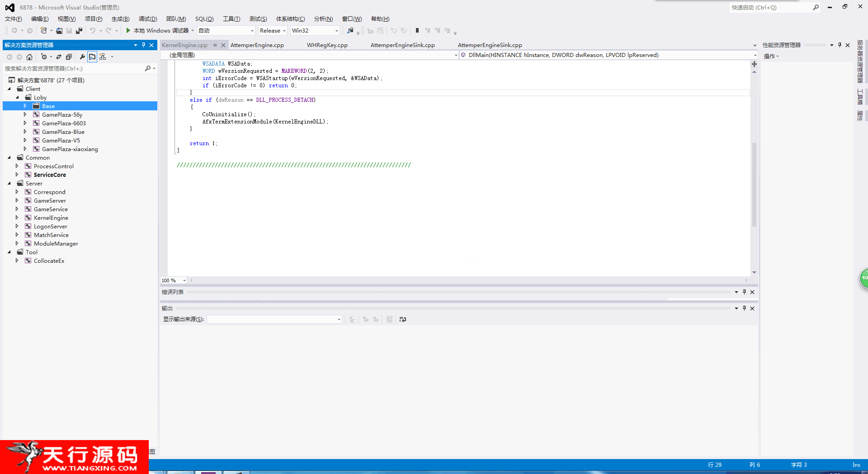The width and height of the screenshot is (868, 474).
Task: Click the Quick Launch search icon
Action: coord(816,7)
